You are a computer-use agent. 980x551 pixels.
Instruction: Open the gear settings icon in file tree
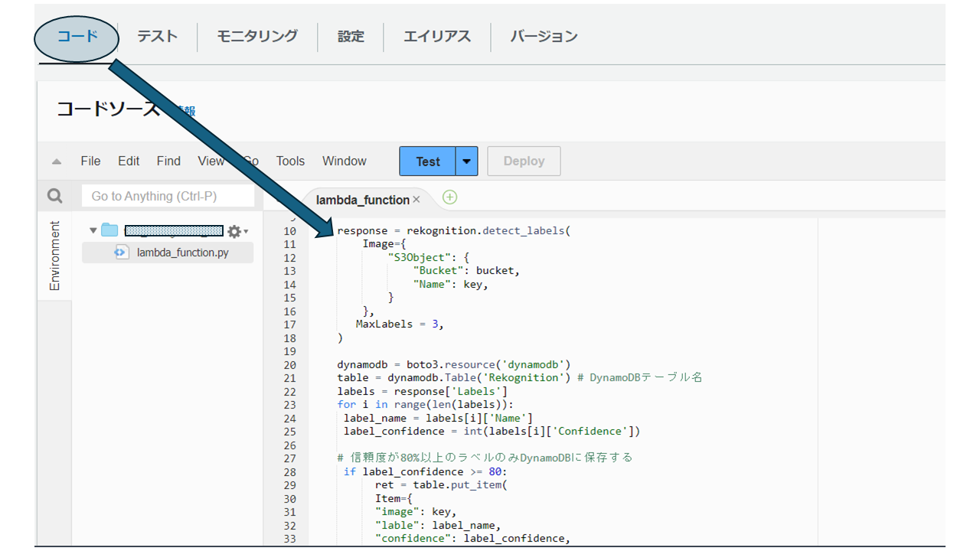[x=232, y=230]
